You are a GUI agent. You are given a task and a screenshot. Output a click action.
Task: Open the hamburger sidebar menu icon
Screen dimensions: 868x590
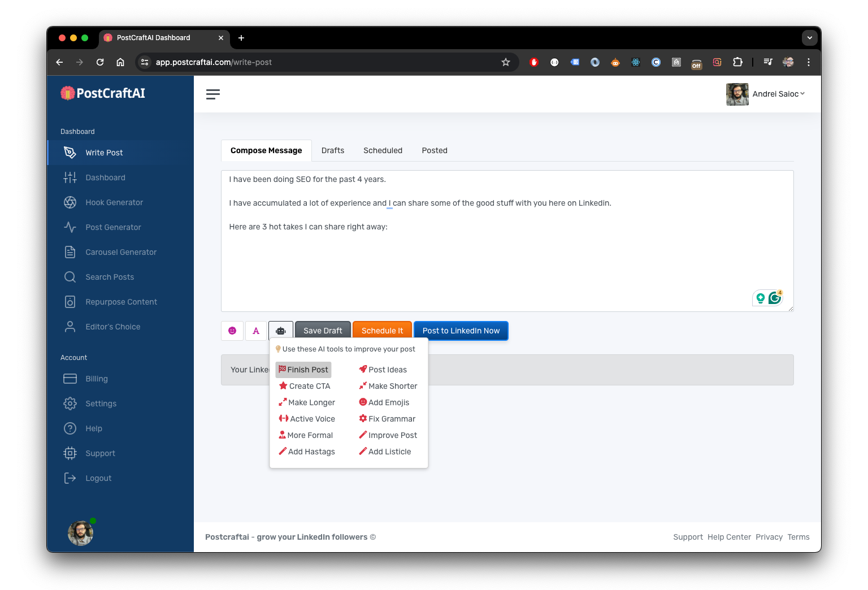pyautogui.click(x=212, y=94)
